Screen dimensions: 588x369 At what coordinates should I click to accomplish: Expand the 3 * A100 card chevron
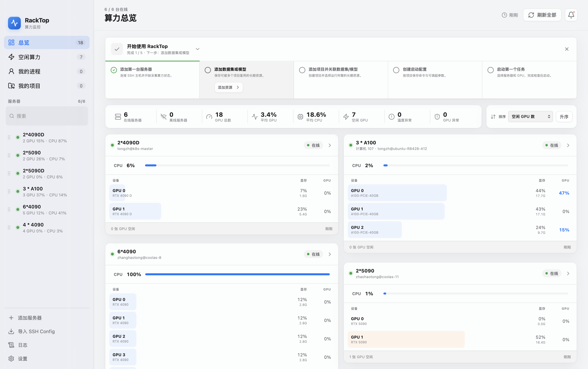(568, 145)
